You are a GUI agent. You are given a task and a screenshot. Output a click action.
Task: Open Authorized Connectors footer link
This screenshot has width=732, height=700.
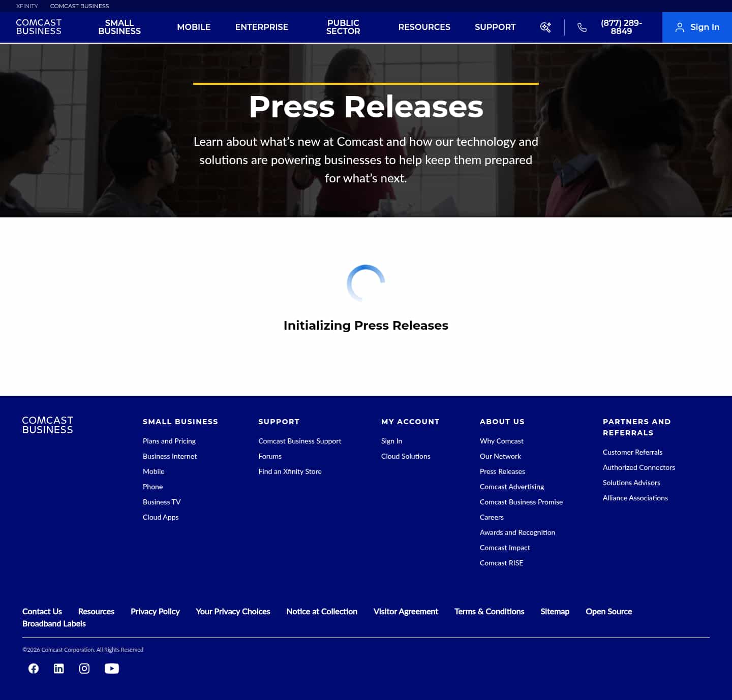pos(639,467)
